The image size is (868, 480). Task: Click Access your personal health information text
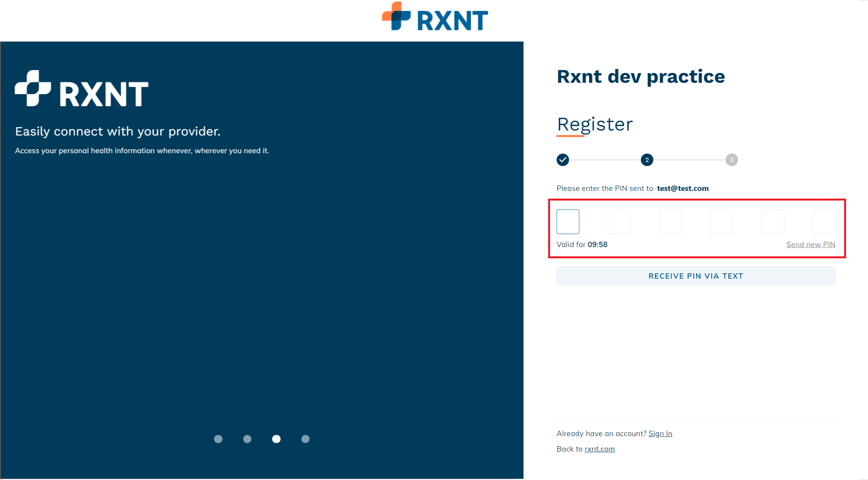pyautogui.click(x=142, y=151)
